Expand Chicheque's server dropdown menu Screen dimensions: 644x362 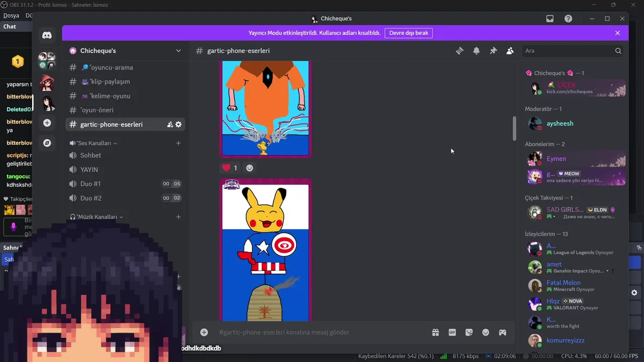click(x=178, y=51)
